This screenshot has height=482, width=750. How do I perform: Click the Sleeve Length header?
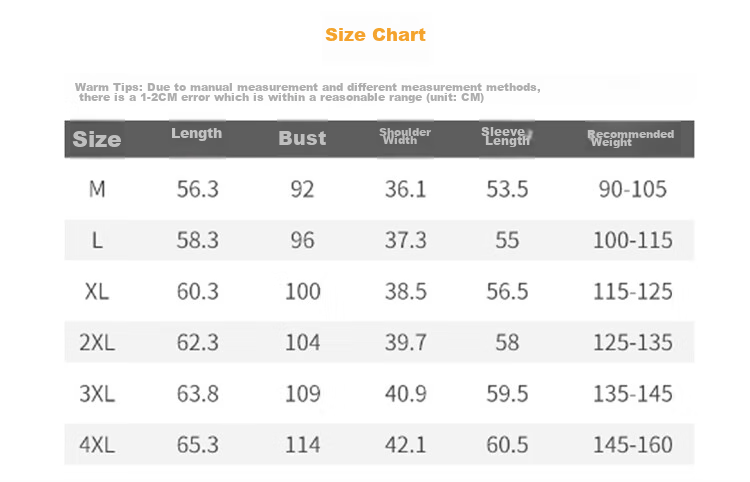(507, 136)
